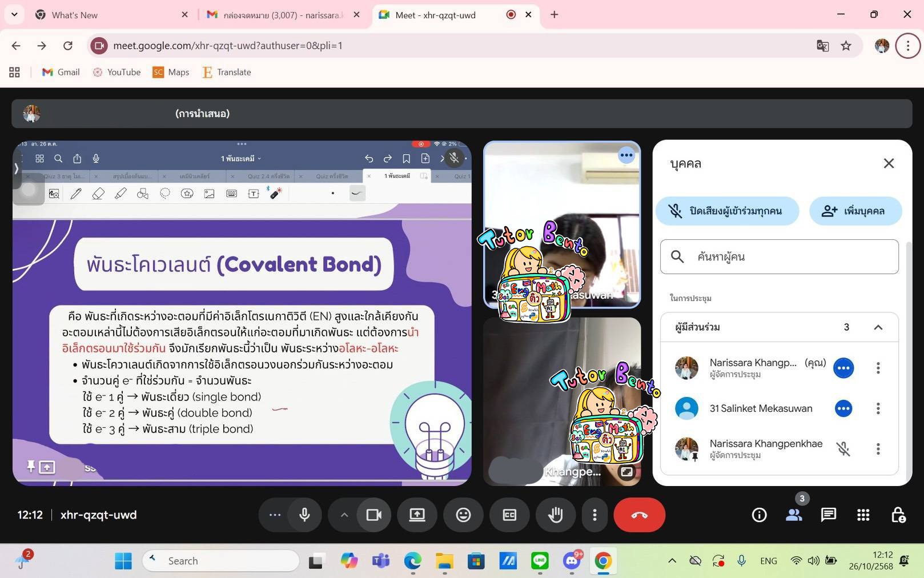The image size is (924, 578).
Task: Open host controls lock icon
Action: 898,515
